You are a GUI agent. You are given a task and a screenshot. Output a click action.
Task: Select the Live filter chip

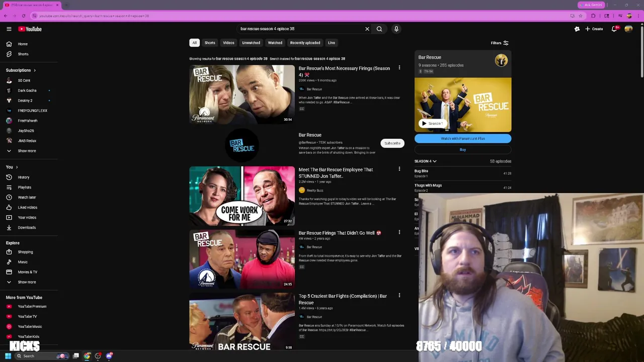click(332, 43)
